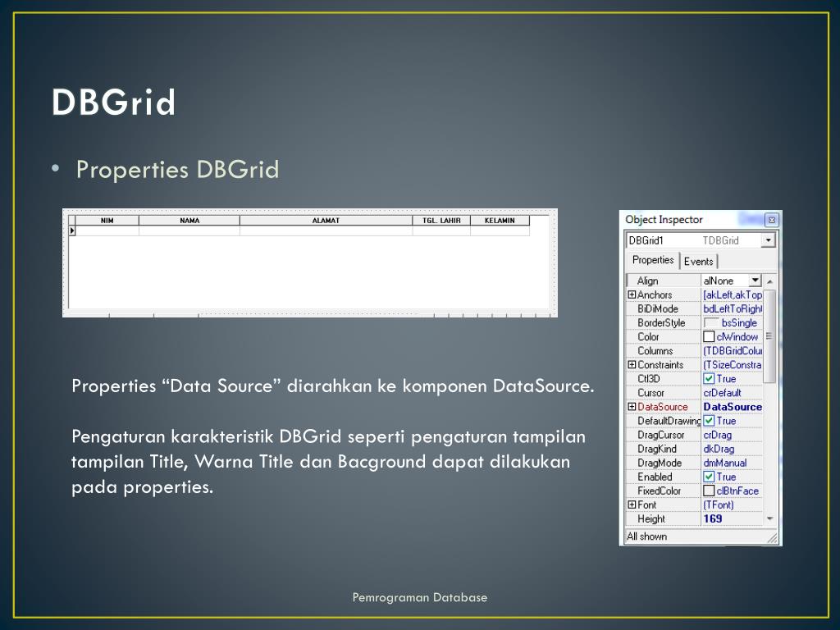Select the Columns property name
The height and width of the screenshot is (630, 840).
point(655,351)
